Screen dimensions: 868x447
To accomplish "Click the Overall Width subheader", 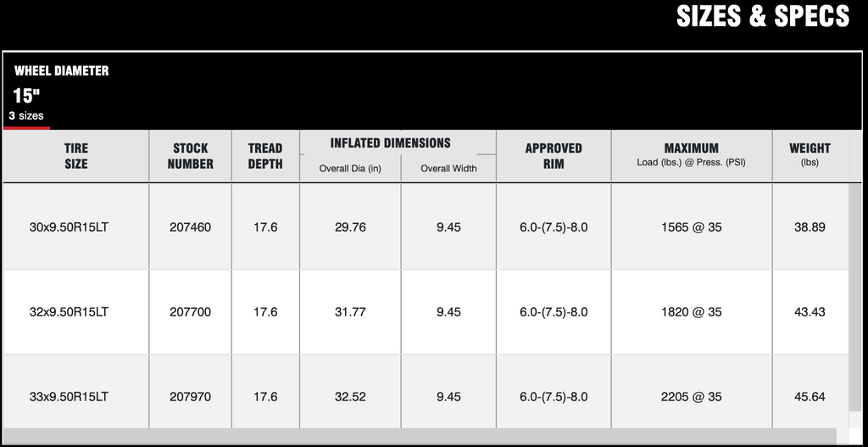I will pyautogui.click(x=448, y=169).
